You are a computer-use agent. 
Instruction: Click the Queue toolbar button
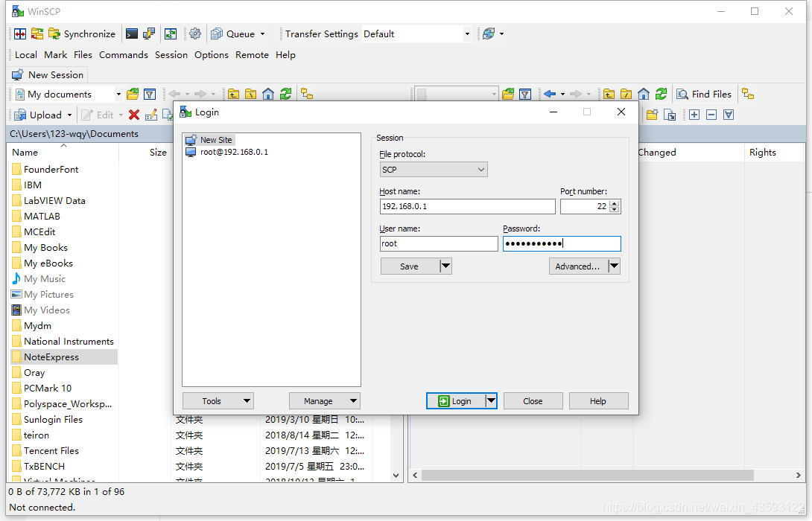pyautogui.click(x=233, y=34)
